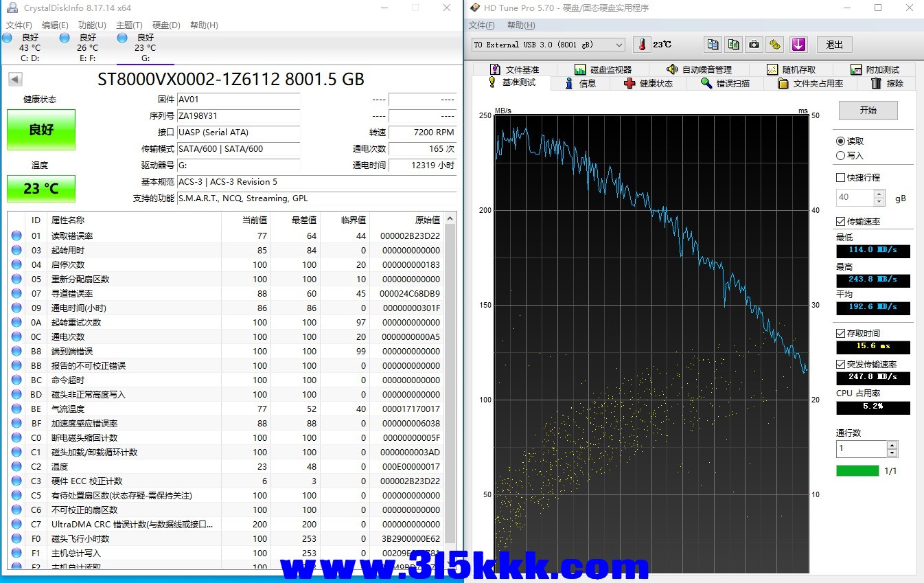Increase the 通行数 spinner value

pyautogui.click(x=892, y=445)
